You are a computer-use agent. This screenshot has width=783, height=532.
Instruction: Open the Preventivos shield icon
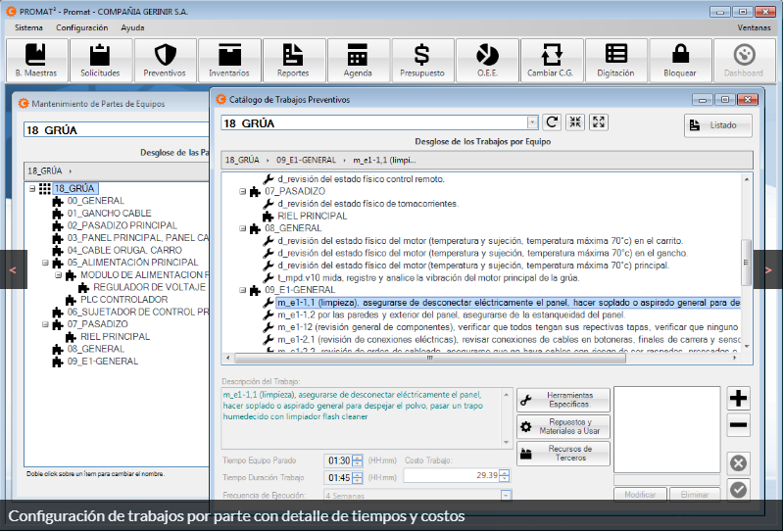[x=165, y=61]
